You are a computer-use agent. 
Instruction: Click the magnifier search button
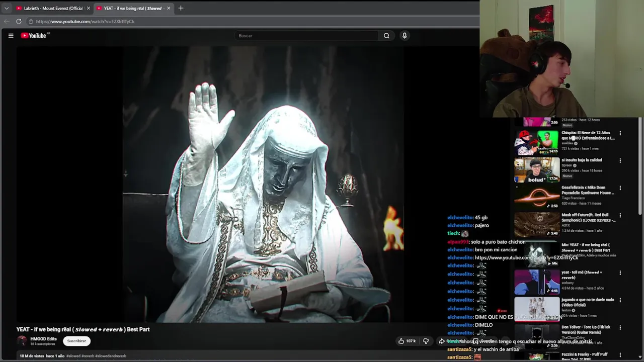pos(386,36)
